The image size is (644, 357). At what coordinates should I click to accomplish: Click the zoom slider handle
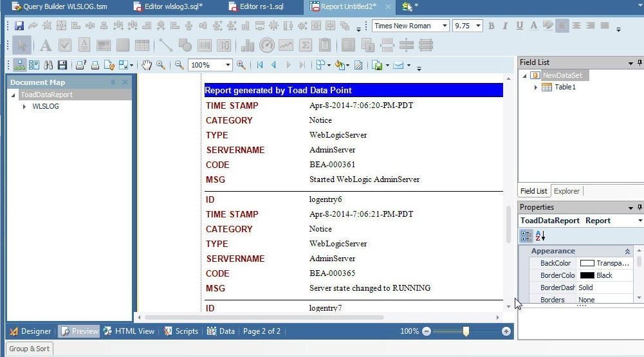[x=466, y=331]
